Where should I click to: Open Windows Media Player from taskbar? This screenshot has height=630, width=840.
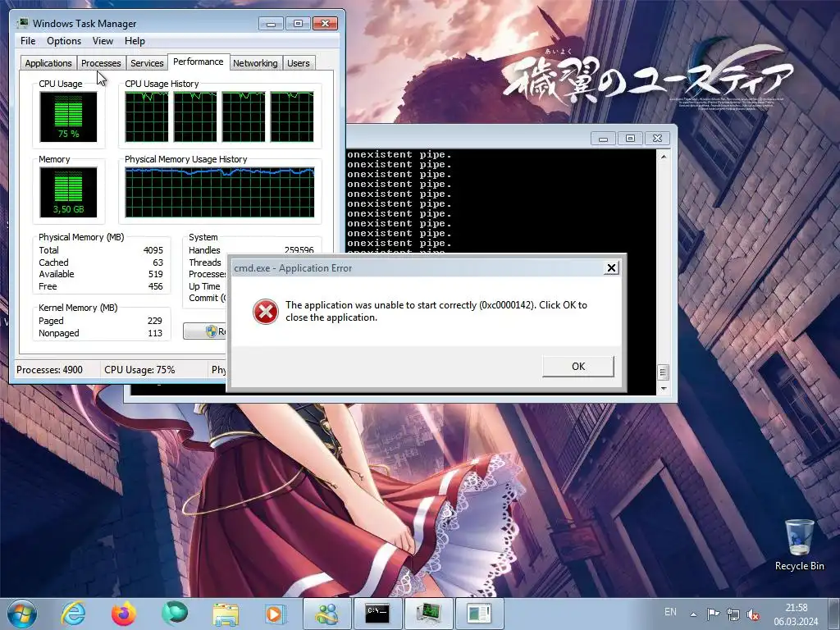pyautogui.click(x=275, y=614)
